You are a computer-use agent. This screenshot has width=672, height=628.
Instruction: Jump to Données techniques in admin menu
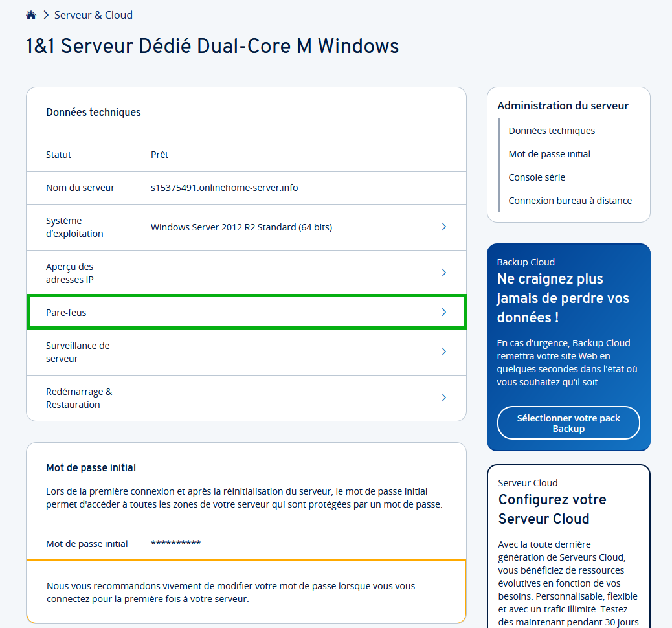tap(552, 131)
